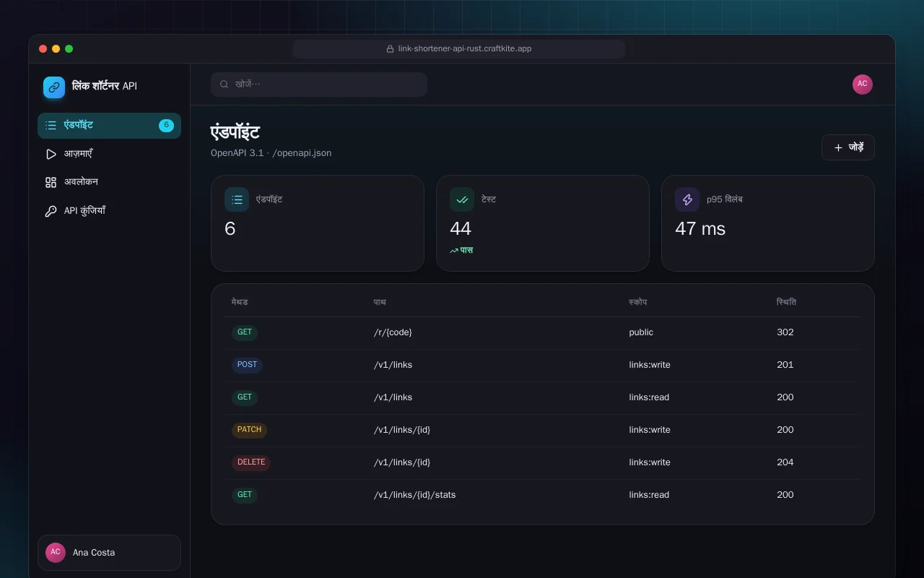Click the lightning bolt p95 विलंब icon
This screenshot has width=924, height=578.
point(687,199)
